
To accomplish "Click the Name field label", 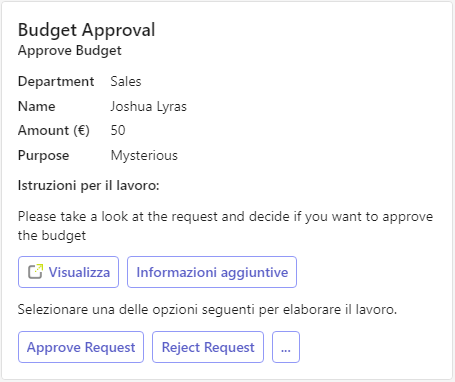I will pyautogui.click(x=37, y=106).
